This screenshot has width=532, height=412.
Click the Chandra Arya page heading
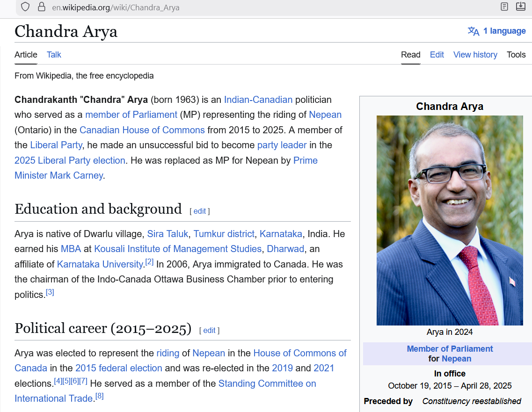66,31
